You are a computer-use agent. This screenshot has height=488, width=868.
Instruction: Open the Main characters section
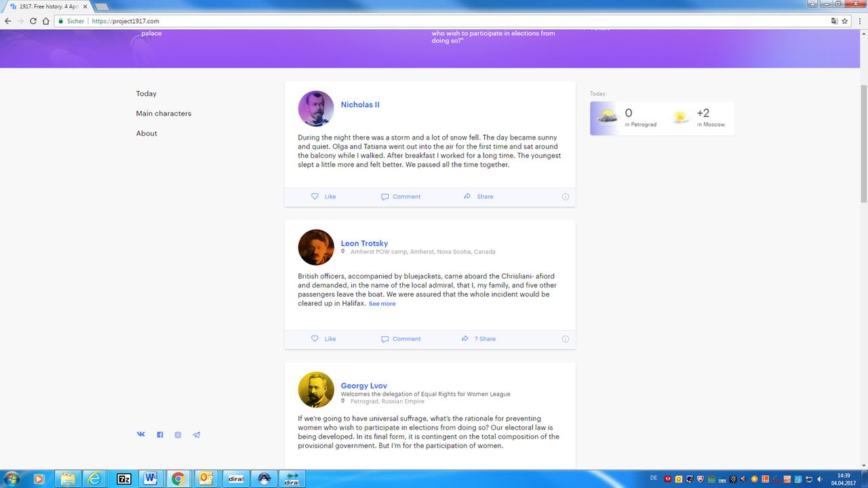pyautogui.click(x=163, y=113)
